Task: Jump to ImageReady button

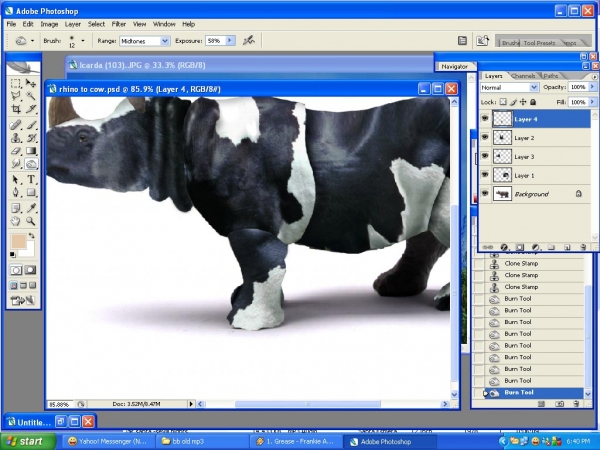Action: 23,301
